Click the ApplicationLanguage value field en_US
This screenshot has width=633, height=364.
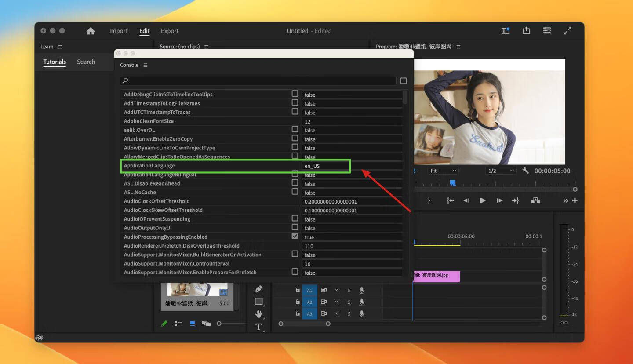point(325,166)
